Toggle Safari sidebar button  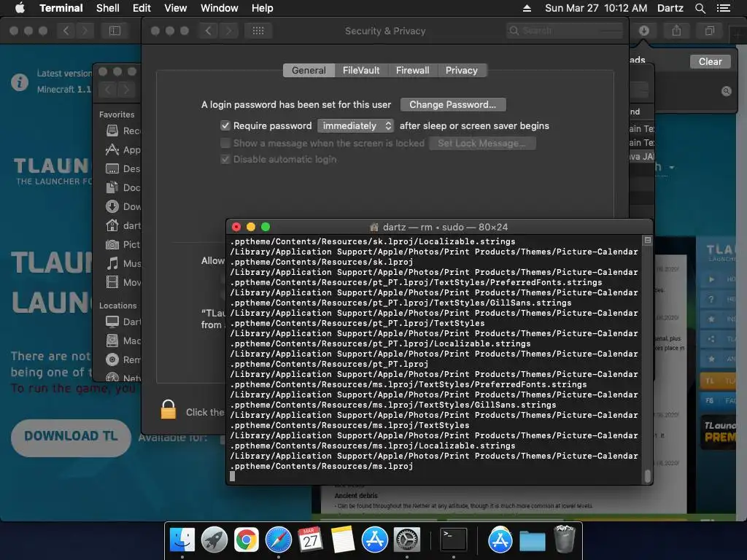coord(115,31)
